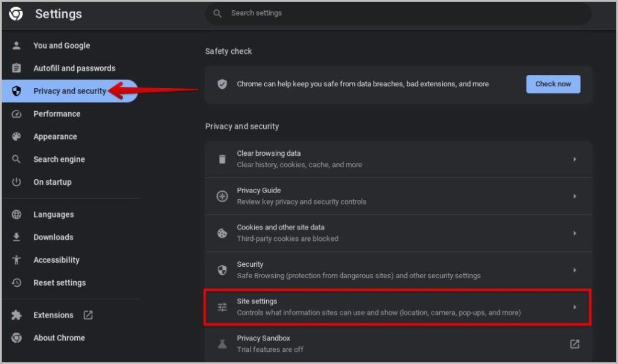Image resolution: width=618 pixels, height=364 pixels.
Task: Click the shield icon for Privacy and security
Action: [x=16, y=91]
